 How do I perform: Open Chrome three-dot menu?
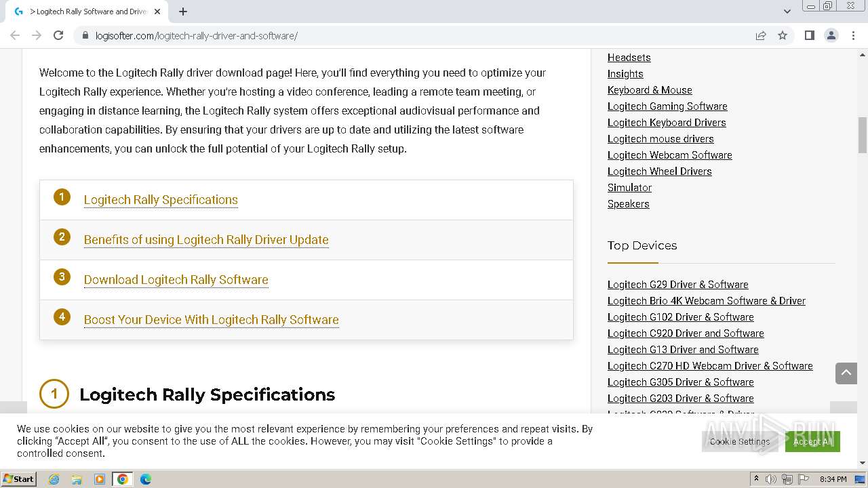click(x=853, y=35)
